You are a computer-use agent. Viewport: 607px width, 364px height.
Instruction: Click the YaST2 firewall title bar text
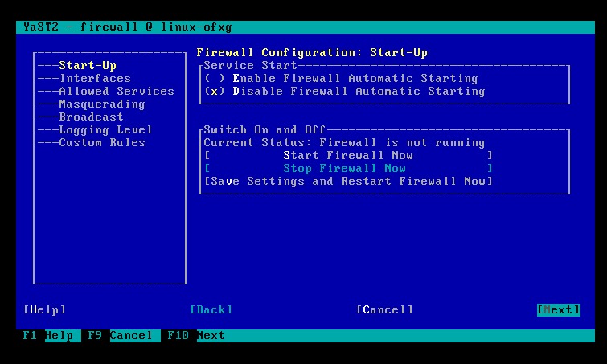pyautogui.click(x=127, y=27)
